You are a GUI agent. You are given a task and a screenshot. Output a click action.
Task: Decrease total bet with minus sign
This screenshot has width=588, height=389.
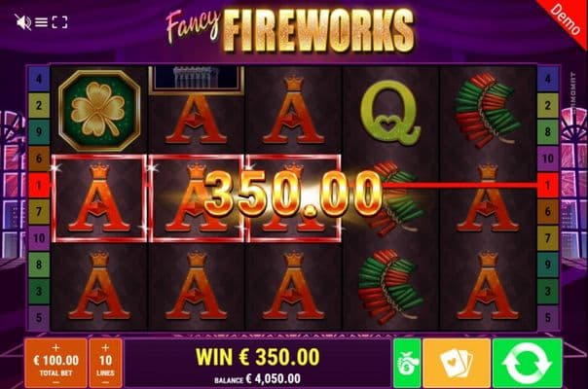point(55,382)
